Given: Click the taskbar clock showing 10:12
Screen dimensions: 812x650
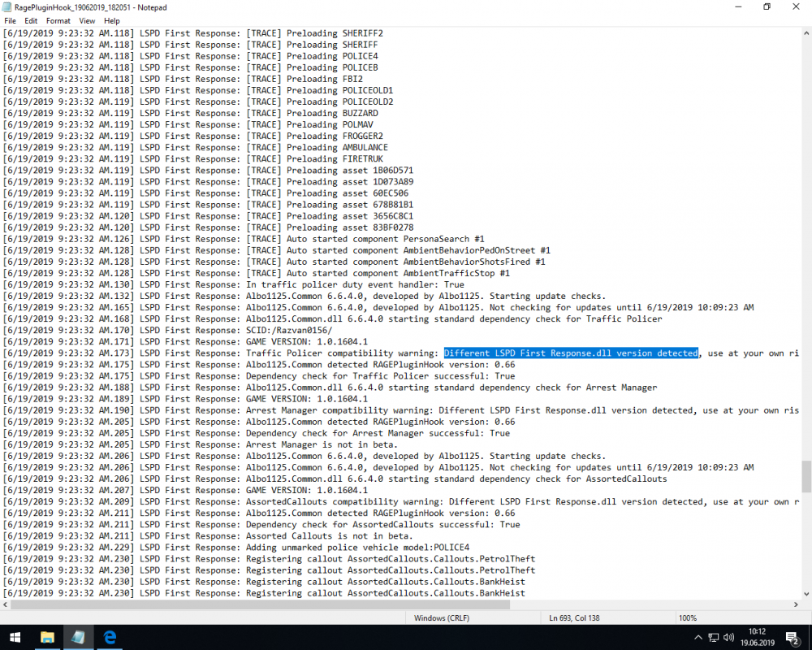Looking at the screenshot, I should tap(757, 637).
